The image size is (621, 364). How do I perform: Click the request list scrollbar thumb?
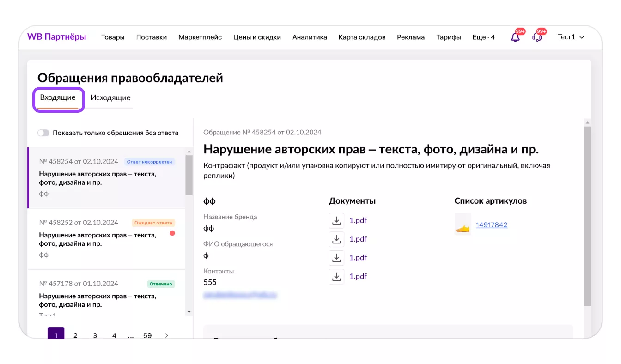(x=189, y=175)
